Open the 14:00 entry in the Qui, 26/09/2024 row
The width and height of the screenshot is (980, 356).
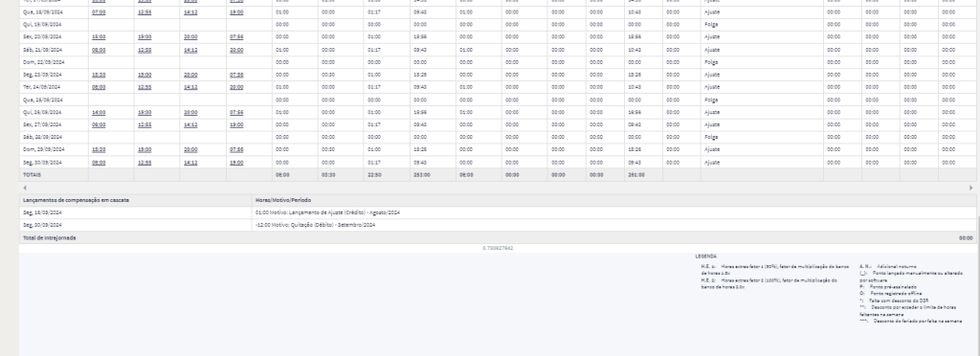[99, 112]
